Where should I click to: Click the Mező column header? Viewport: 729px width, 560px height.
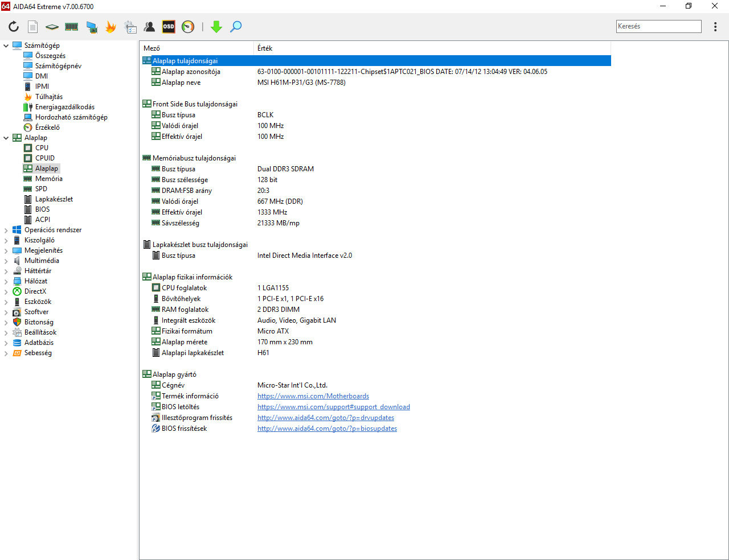pyautogui.click(x=196, y=48)
